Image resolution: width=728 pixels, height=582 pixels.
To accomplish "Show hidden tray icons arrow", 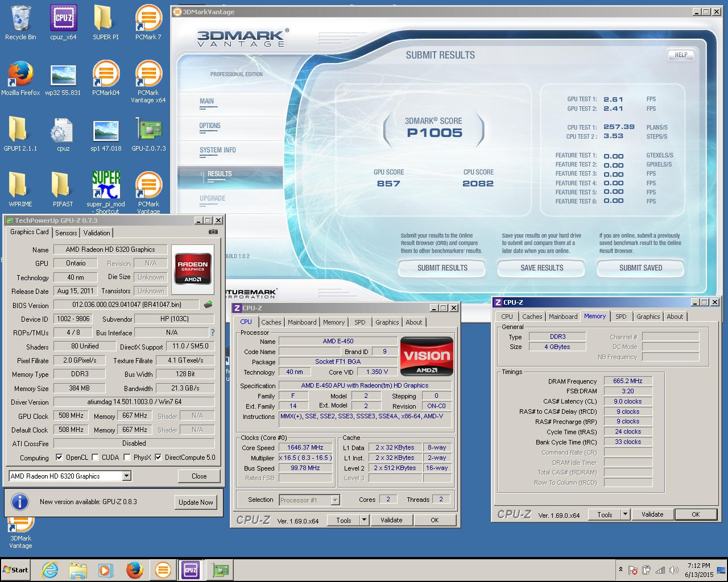I will coord(620,569).
